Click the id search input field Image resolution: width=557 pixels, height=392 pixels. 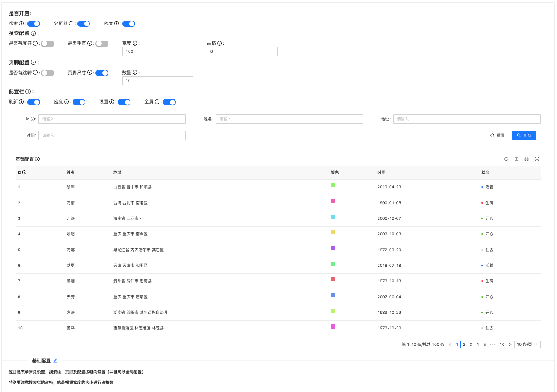pyautogui.click(x=112, y=119)
